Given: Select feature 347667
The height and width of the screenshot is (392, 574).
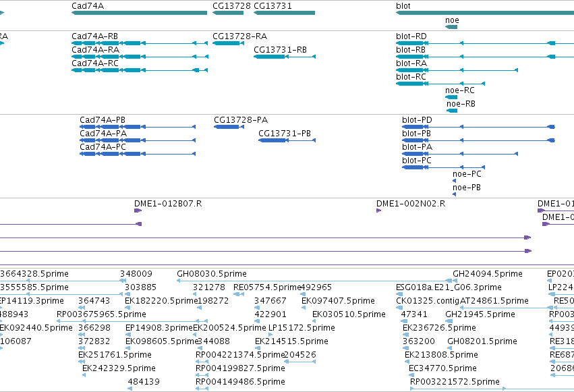Looking at the screenshot, I should click(270, 301).
